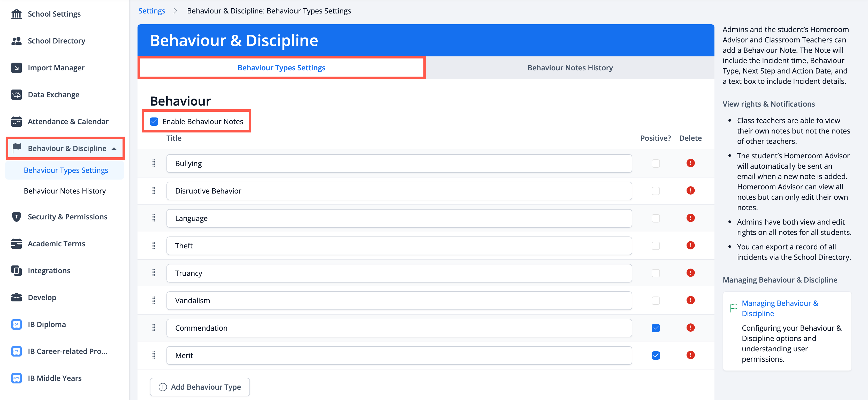Click the Disruptive Behavior title field
The width and height of the screenshot is (868, 400).
399,191
